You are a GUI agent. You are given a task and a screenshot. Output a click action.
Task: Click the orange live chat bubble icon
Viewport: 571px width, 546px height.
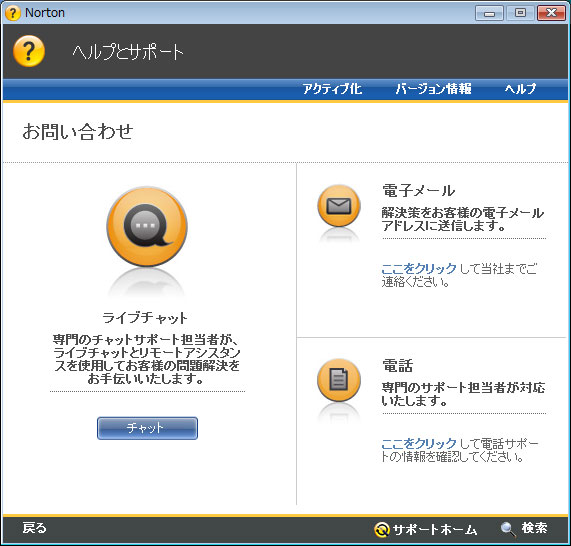pos(147,227)
